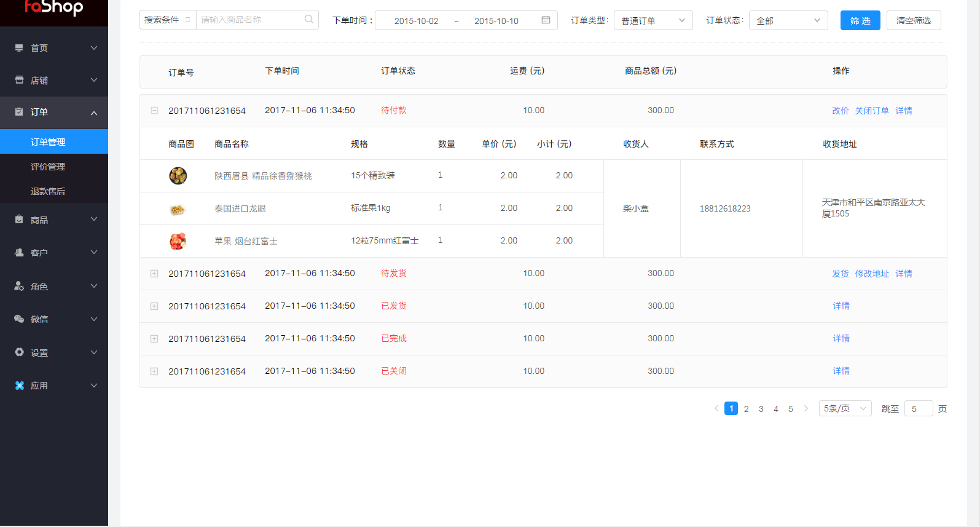Open the 5条/页 page size dropdown
The height and width of the screenshot is (527, 980).
845,408
